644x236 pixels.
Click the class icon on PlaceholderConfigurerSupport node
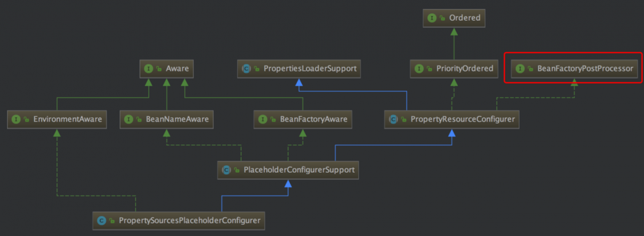[x=226, y=170]
